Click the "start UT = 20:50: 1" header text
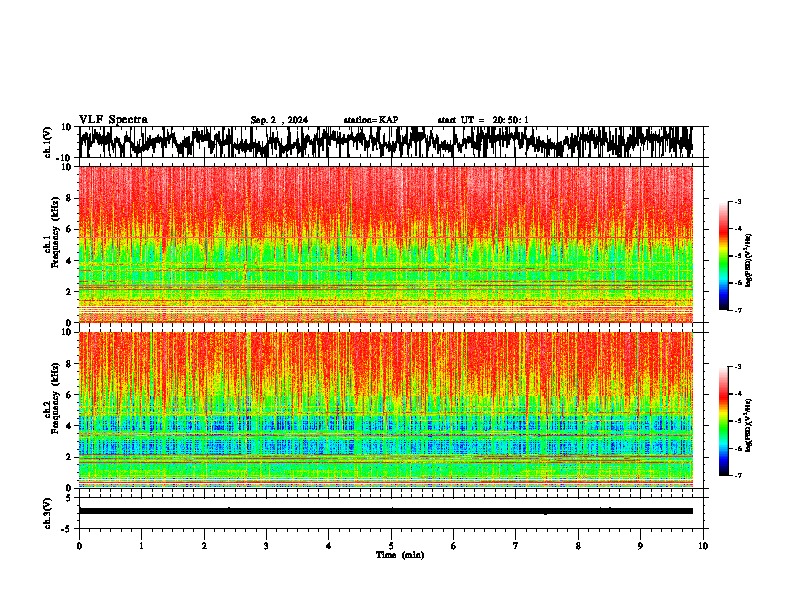The height and width of the screenshot is (612, 792). point(483,120)
